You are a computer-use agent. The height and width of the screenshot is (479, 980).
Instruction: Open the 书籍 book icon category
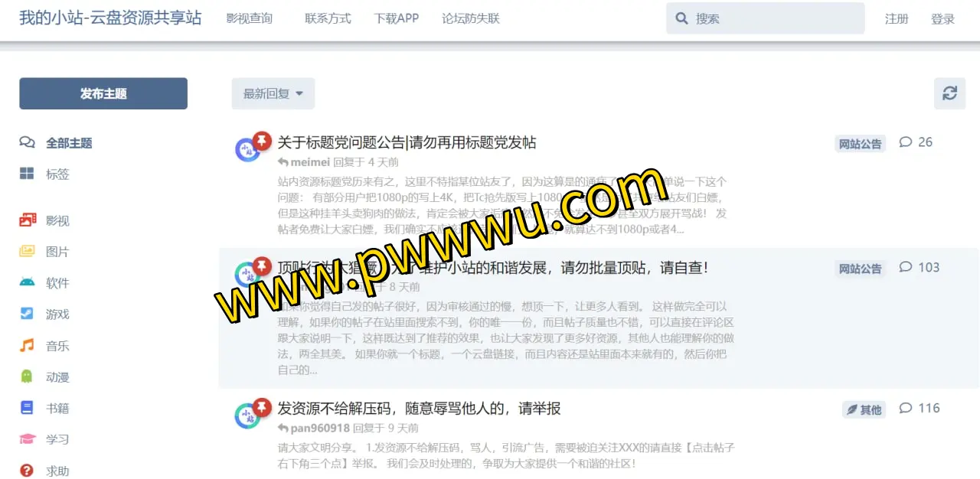[x=28, y=408]
